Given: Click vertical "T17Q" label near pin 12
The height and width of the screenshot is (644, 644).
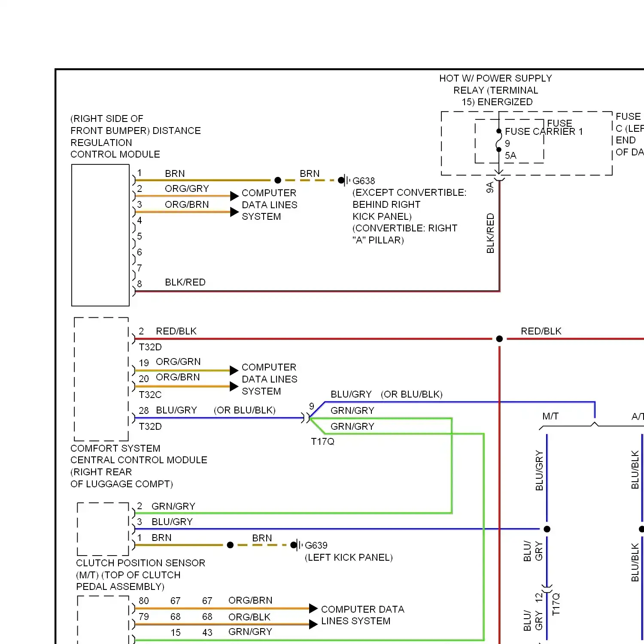Looking at the screenshot, I should pos(556,604).
